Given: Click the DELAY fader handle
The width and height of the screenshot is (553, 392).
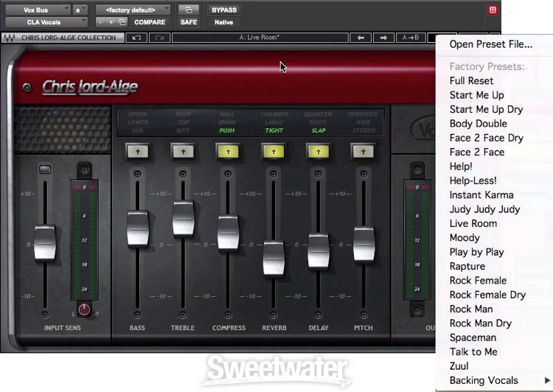Looking at the screenshot, I should coord(319,251).
